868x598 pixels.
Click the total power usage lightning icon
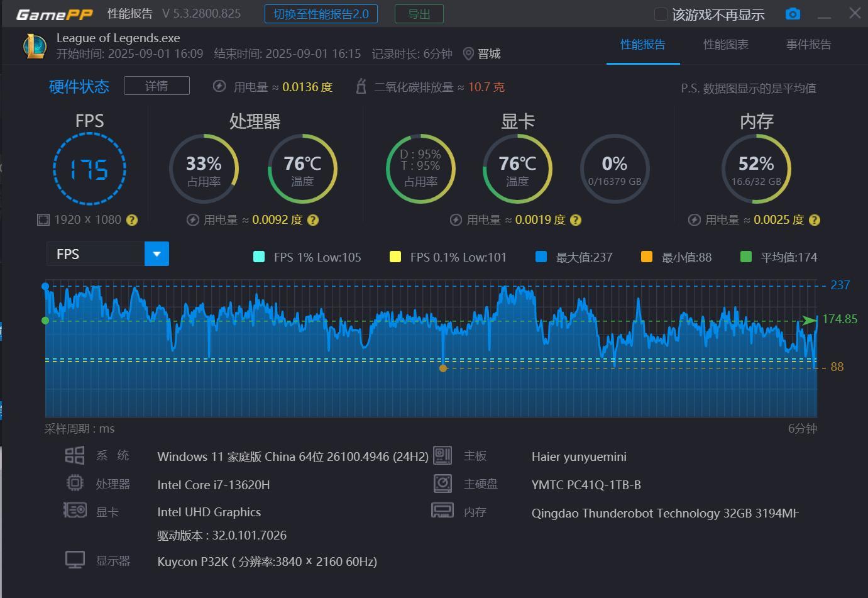click(219, 86)
